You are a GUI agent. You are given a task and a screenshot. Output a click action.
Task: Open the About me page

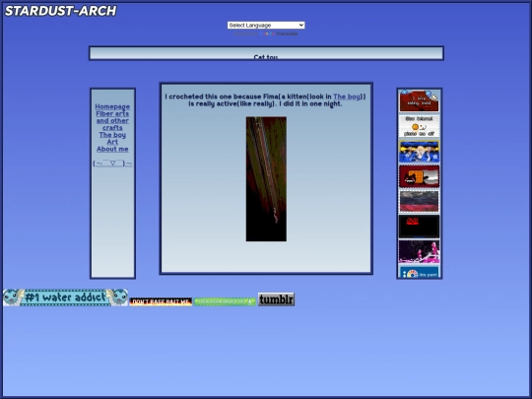112,149
